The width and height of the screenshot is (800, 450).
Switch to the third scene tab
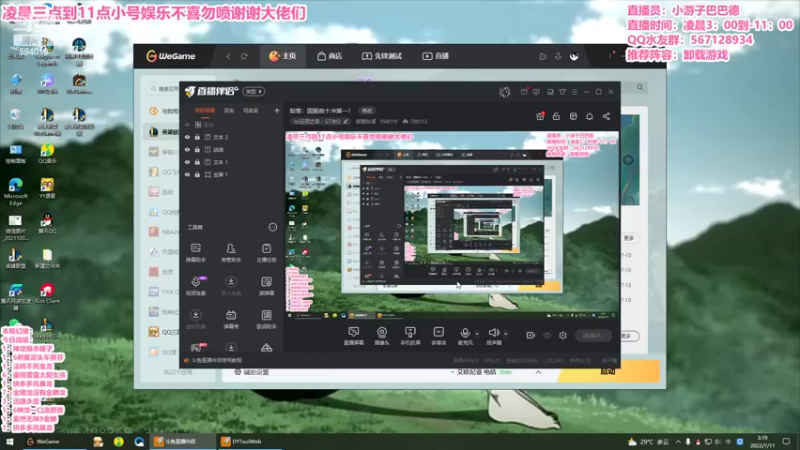pyautogui.click(x=251, y=110)
